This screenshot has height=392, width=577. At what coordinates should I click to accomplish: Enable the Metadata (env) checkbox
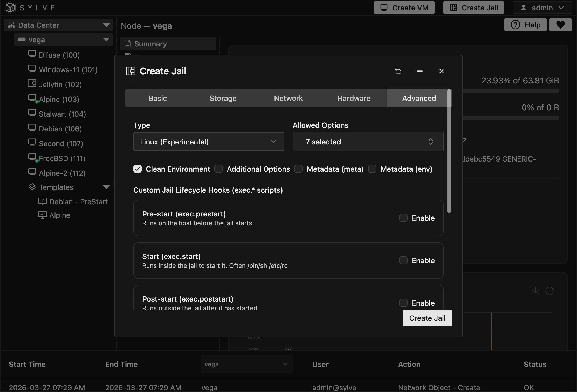[x=372, y=169]
